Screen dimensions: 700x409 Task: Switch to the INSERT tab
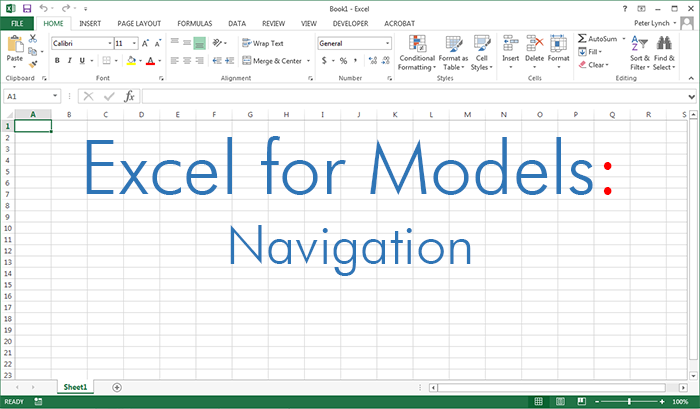(90, 23)
